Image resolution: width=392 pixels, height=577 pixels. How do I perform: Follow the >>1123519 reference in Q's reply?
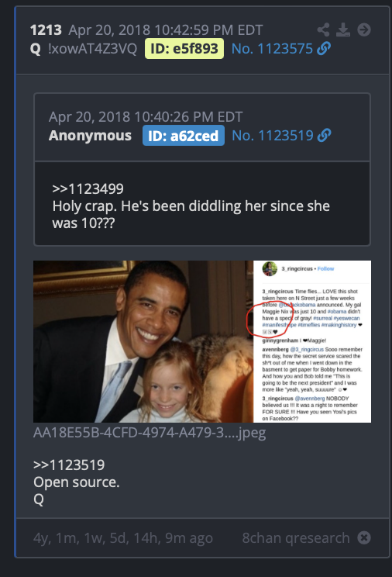click(x=69, y=465)
